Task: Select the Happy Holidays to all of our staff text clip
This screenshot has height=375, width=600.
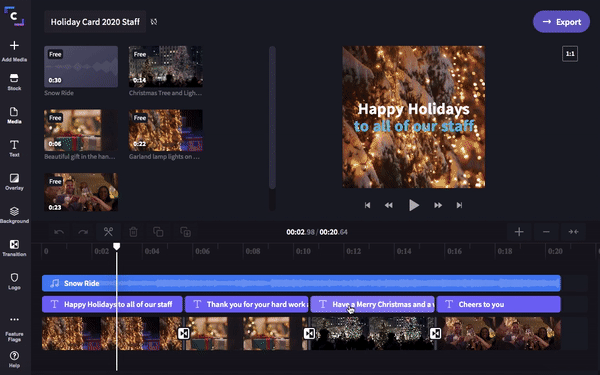Action: coord(112,304)
